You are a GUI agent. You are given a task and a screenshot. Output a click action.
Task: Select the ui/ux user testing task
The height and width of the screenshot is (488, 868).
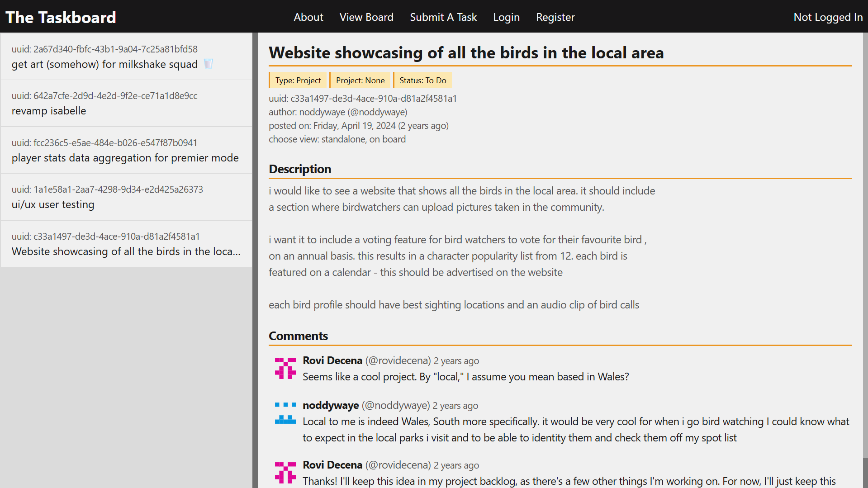pos(52,204)
